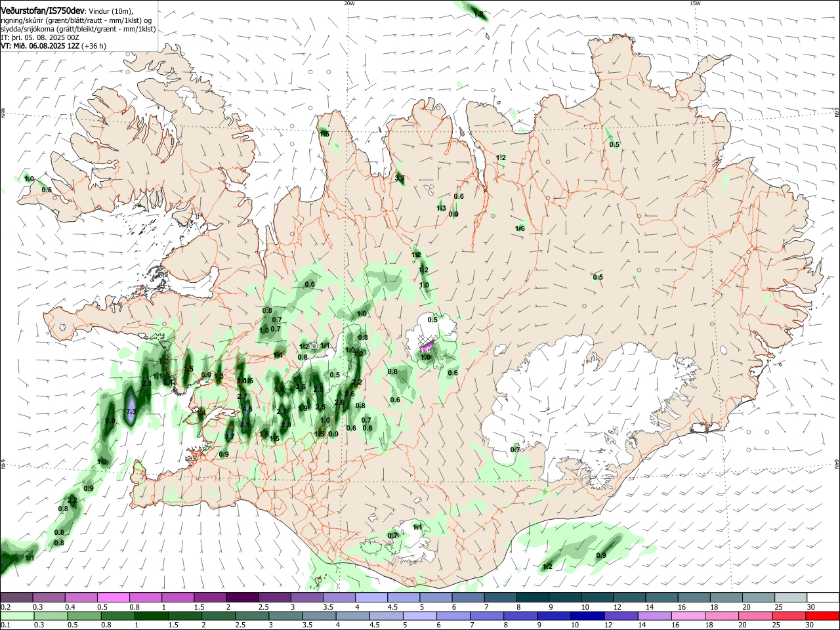This screenshot has height=630, width=840.
Task: Click the 7.3 precipitation value offshore
Action: pyautogui.click(x=131, y=411)
